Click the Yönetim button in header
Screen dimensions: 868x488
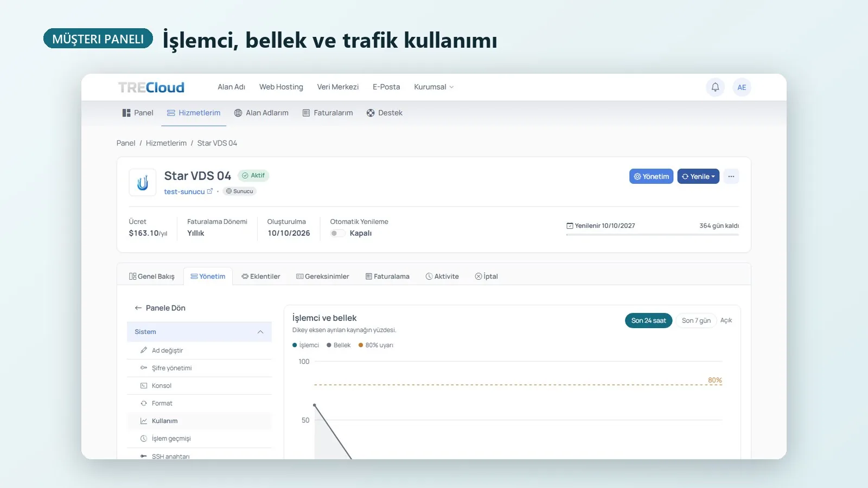click(651, 176)
